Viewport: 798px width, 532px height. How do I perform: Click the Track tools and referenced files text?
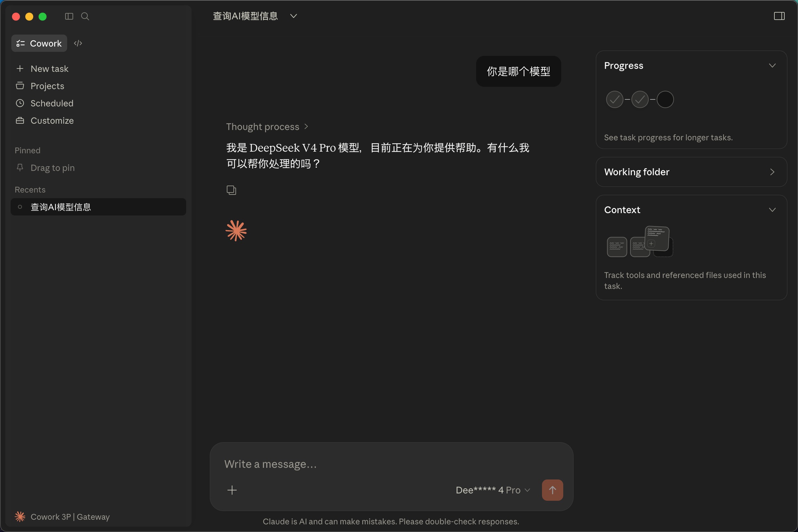685,280
